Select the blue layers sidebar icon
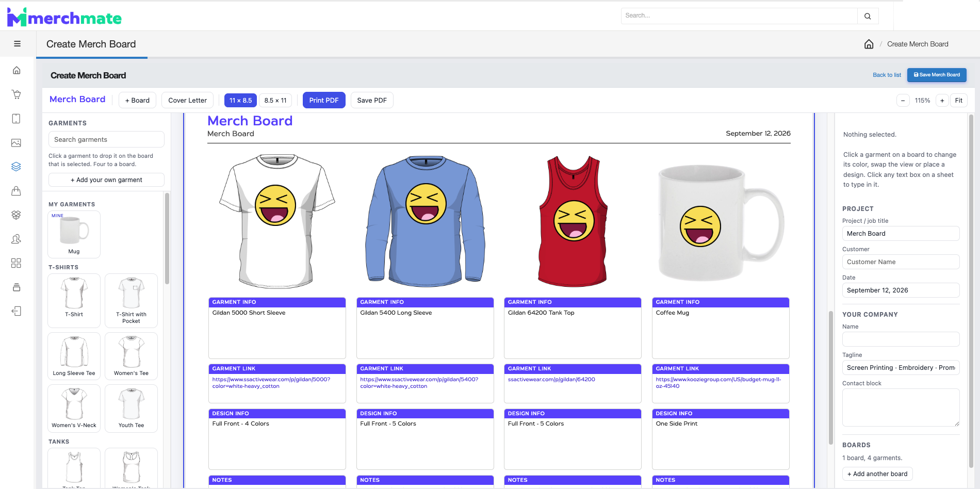This screenshot has width=980, height=489. tap(17, 167)
